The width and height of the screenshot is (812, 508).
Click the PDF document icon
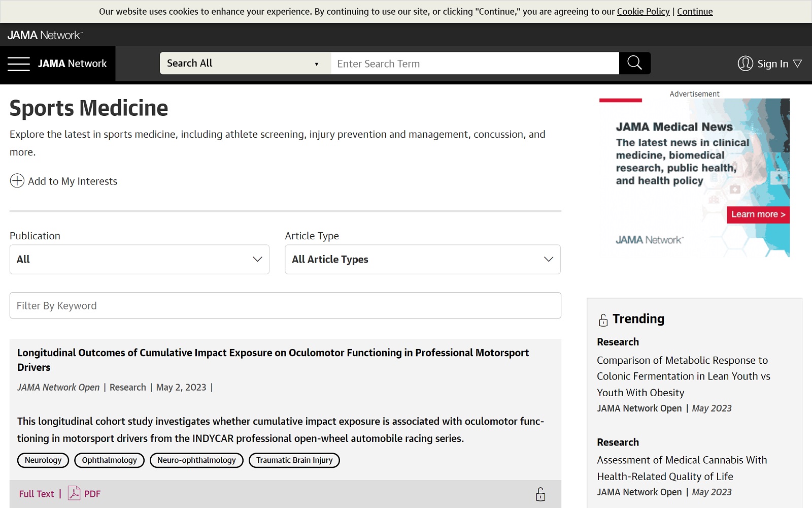pos(74,493)
